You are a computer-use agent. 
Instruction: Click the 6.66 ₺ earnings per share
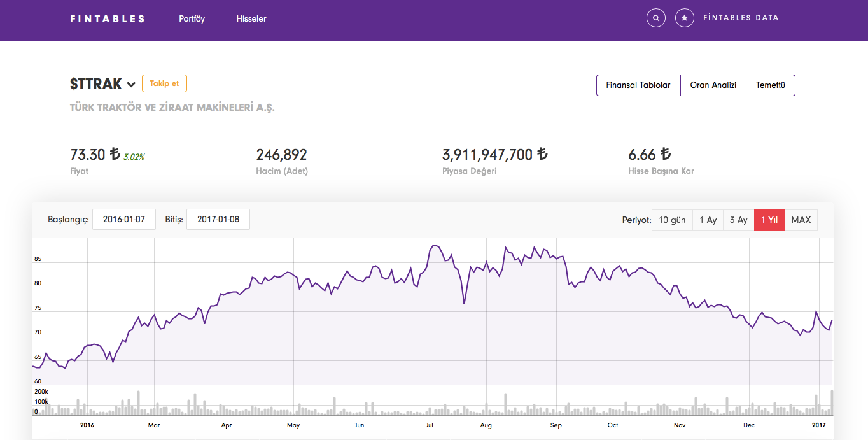click(650, 154)
